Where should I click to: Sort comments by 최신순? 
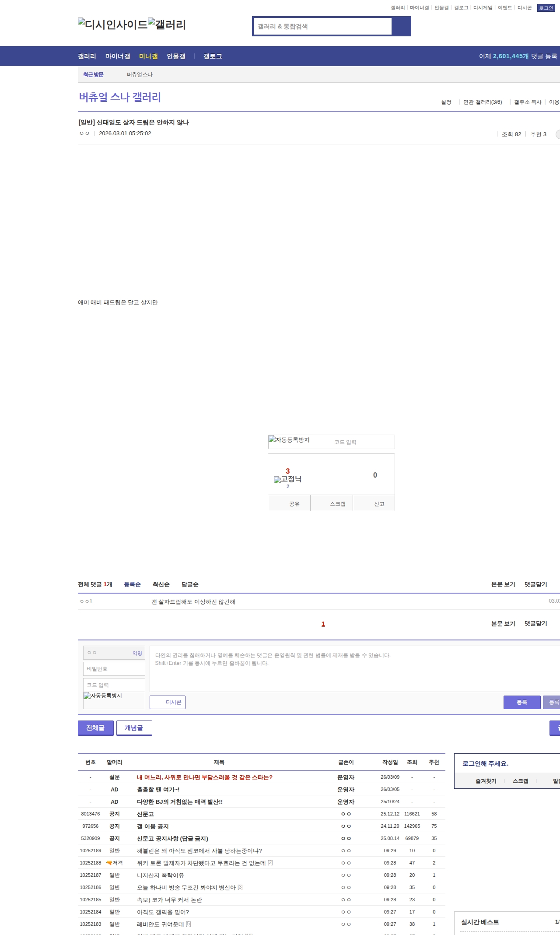(161, 584)
